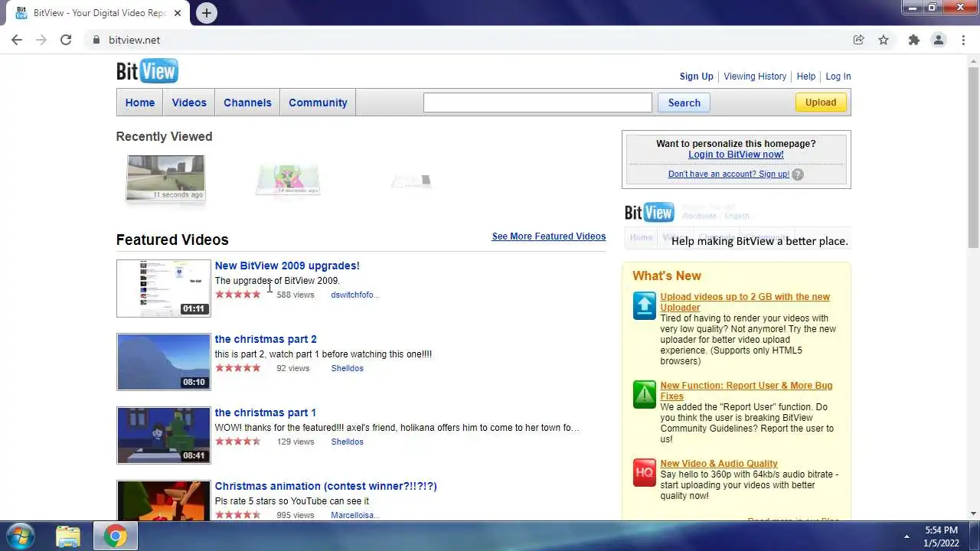Open the Christmas animation video thumbnail

163,500
